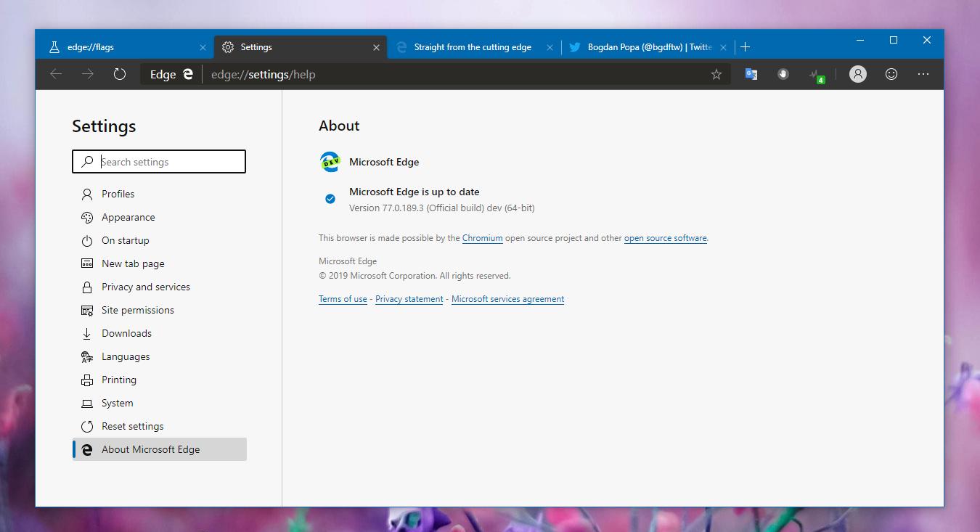Image resolution: width=980 pixels, height=532 pixels.
Task: Click the Edge logo beside the address bar
Action: click(x=187, y=74)
